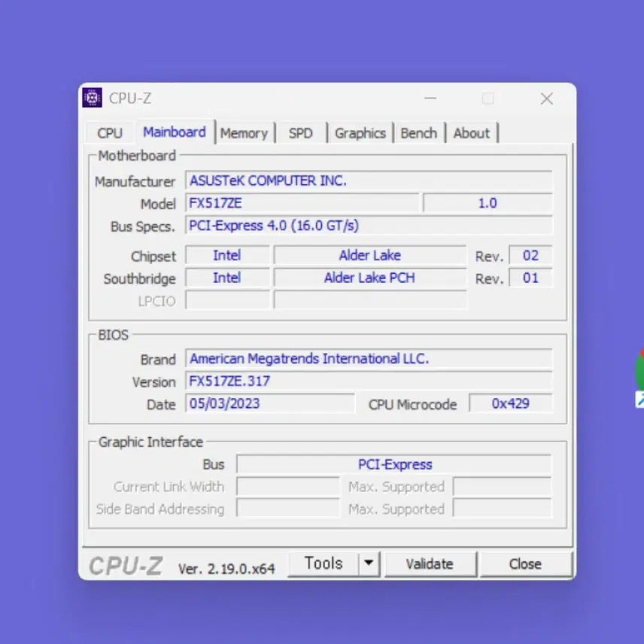Go to the Bench tab
The image size is (644, 644).
(418, 133)
